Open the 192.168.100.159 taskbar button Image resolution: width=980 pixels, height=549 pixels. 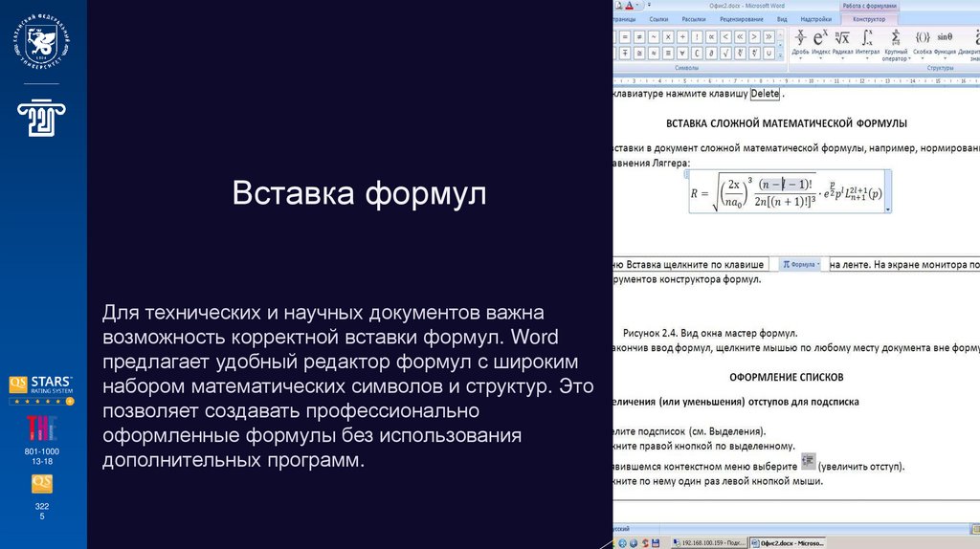click(x=709, y=542)
